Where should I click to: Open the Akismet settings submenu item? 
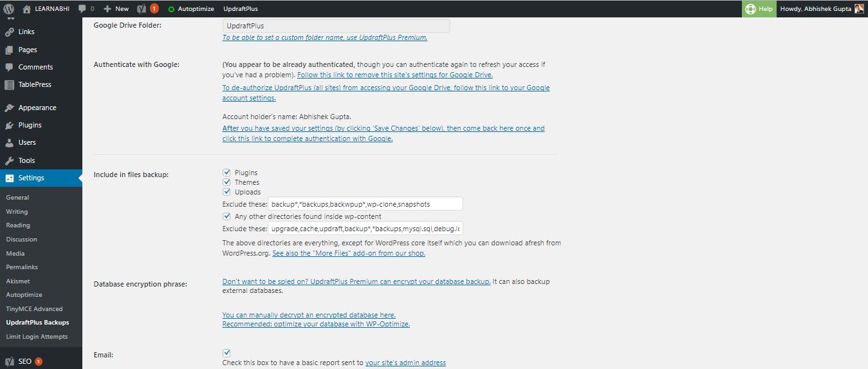tap(18, 281)
